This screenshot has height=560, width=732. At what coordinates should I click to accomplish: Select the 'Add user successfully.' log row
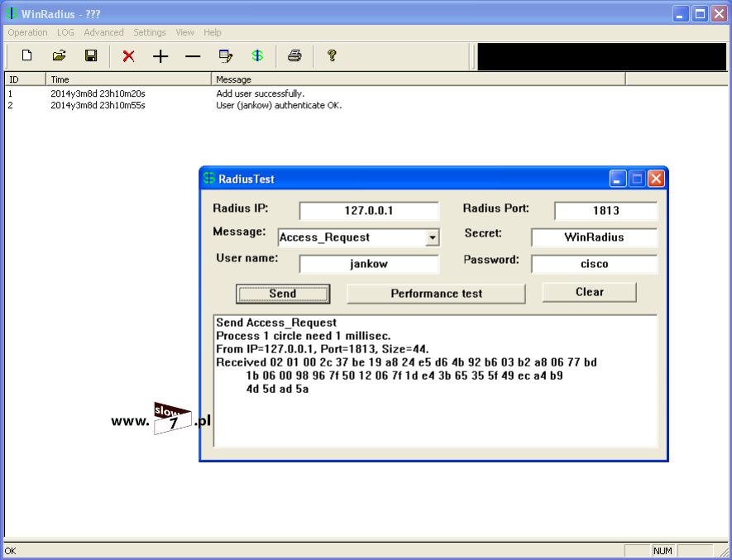click(260, 93)
